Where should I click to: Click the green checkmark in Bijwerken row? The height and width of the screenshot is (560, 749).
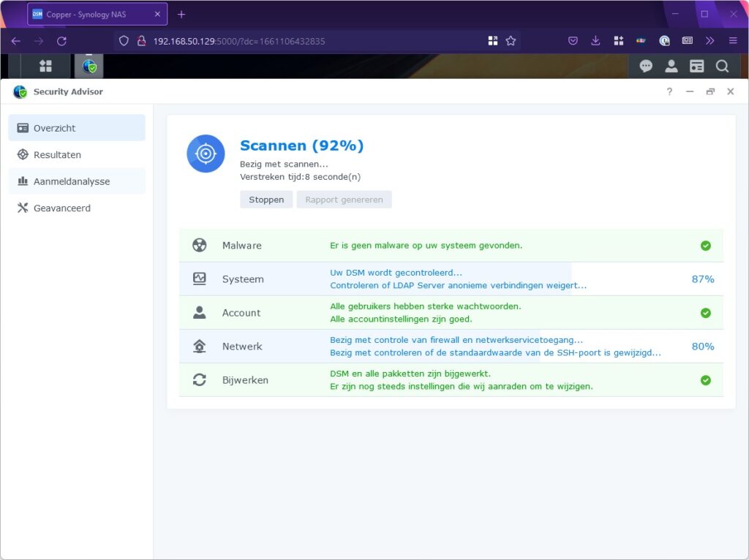point(706,380)
